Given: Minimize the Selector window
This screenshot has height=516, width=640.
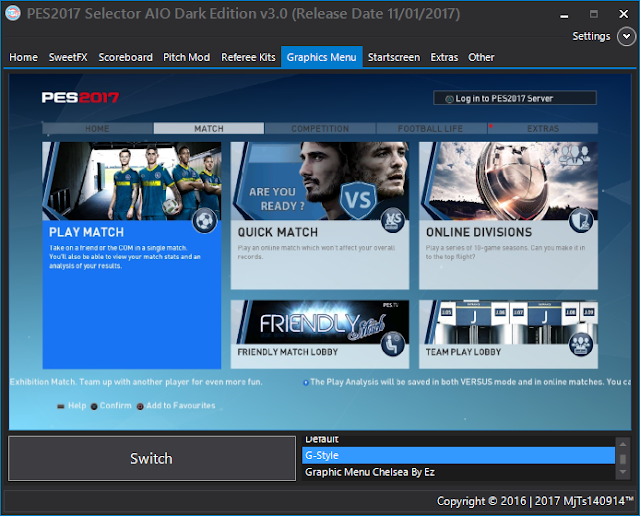Looking at the screenshot, I should click(564, 14).
